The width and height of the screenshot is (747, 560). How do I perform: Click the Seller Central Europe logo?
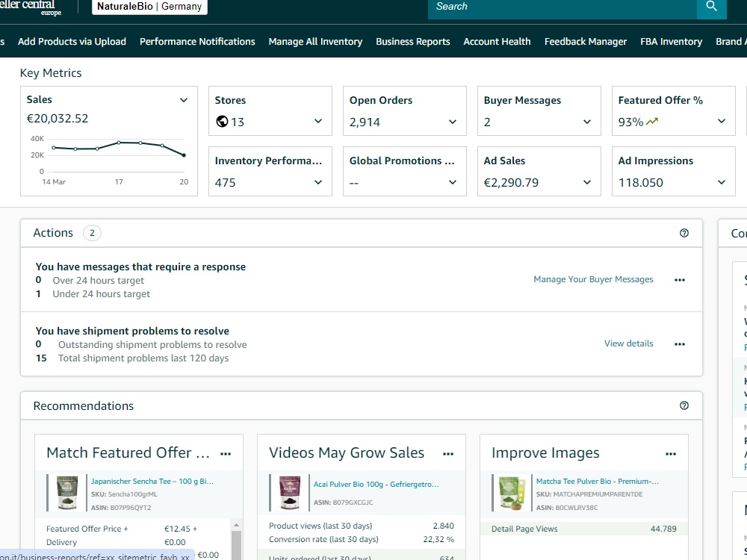[31, 7]
